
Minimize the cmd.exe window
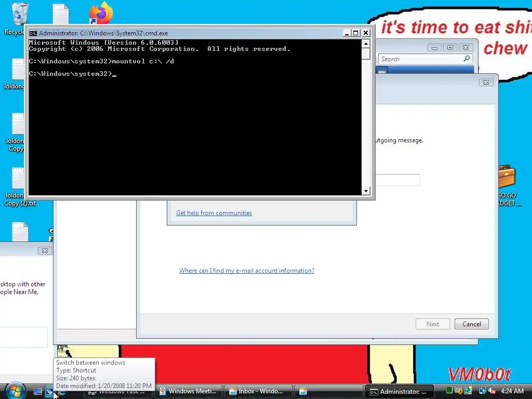click(347, 33)
